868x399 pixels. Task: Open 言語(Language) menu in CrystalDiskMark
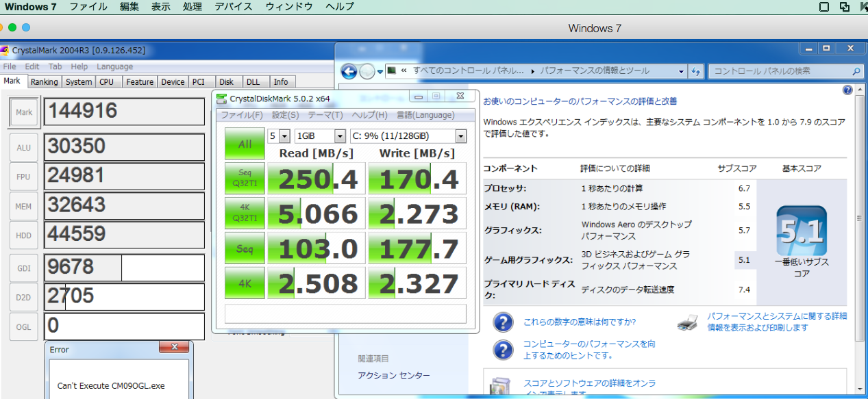425,115
